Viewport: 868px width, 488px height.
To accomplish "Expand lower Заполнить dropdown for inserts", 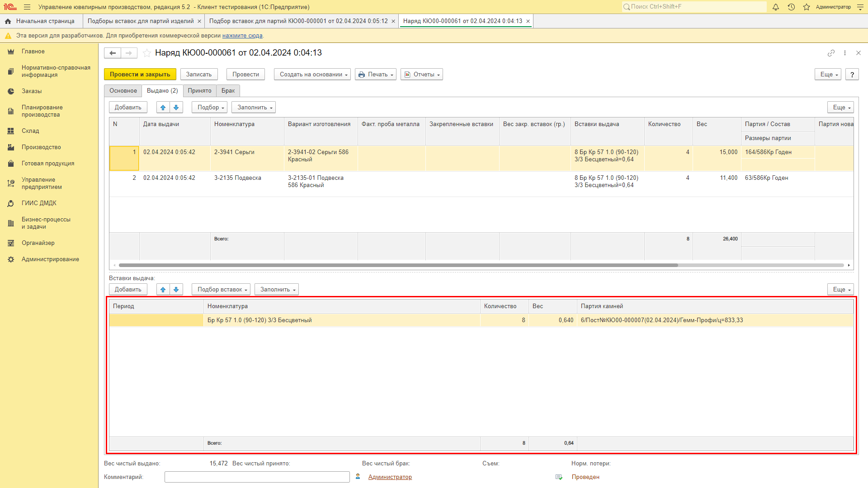I will point(277,289).
